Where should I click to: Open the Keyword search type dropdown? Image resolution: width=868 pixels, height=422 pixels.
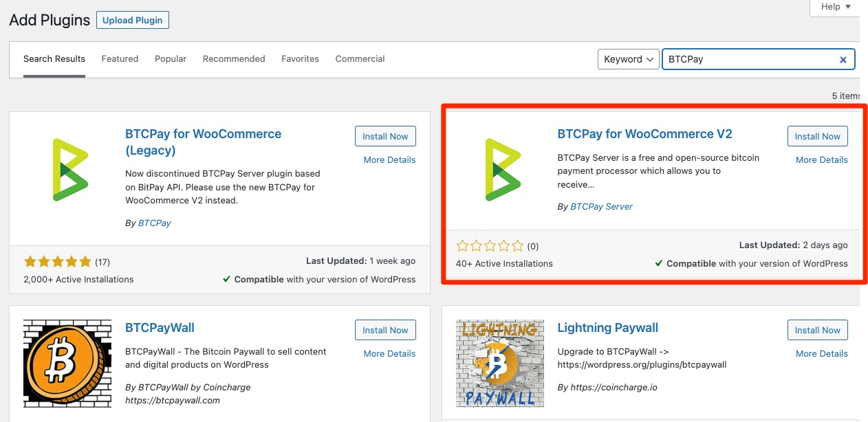click(x=629, y=59)
